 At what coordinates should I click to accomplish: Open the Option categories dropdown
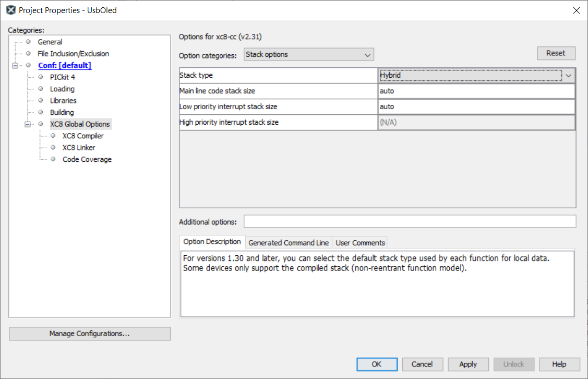coord(308,54)
